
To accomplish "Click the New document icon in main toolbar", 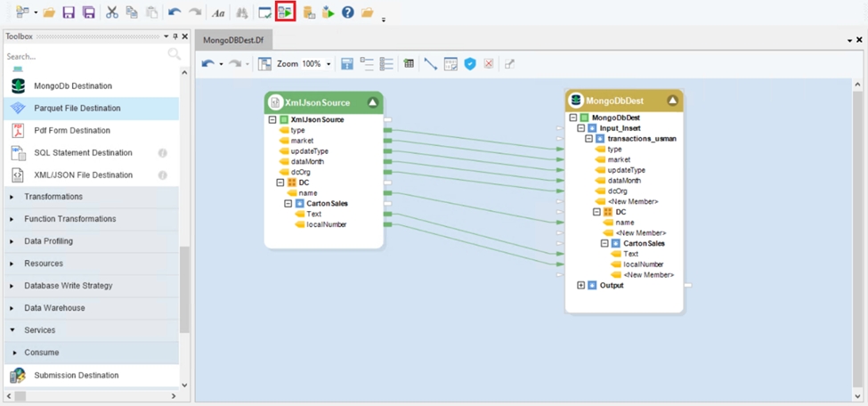I will (22, 12).
